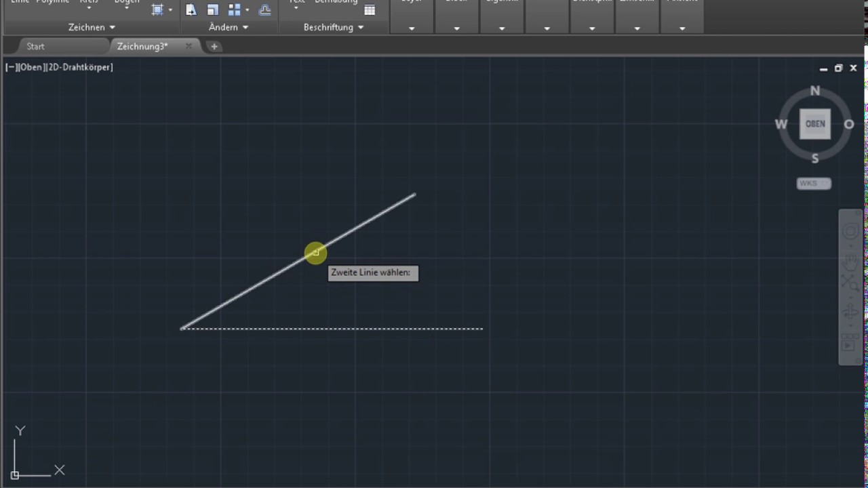Open the Hatch tool dropdown arrow
868x488 pixels.
tap(170, 10)
